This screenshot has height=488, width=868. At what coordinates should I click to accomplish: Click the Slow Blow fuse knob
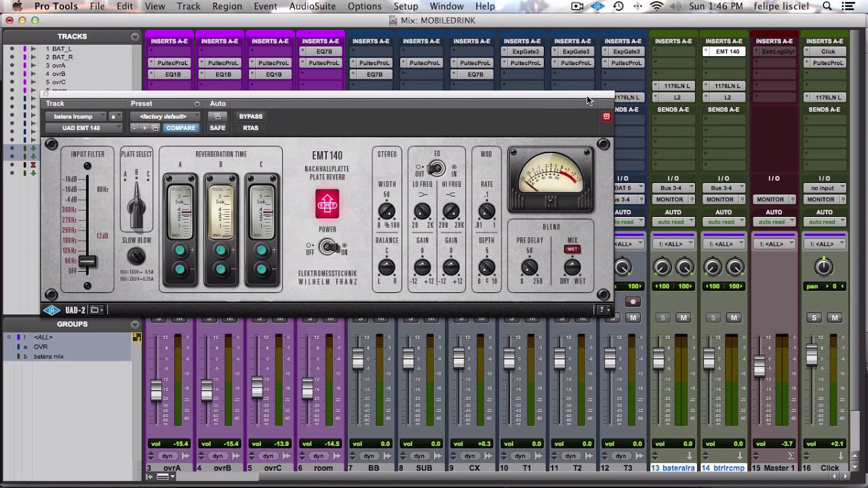[136, 256]
